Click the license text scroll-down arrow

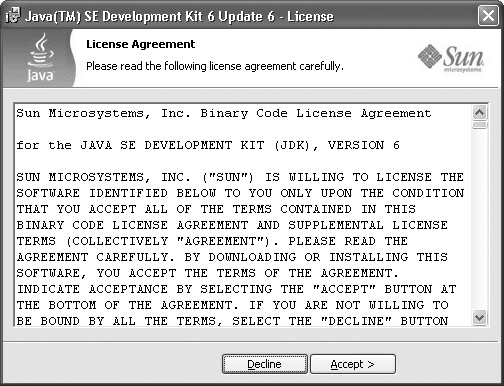click(480, 317)
